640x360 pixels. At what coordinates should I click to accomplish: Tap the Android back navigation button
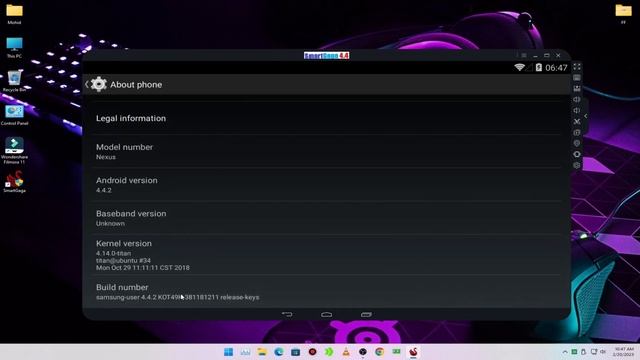coord(287,314)
